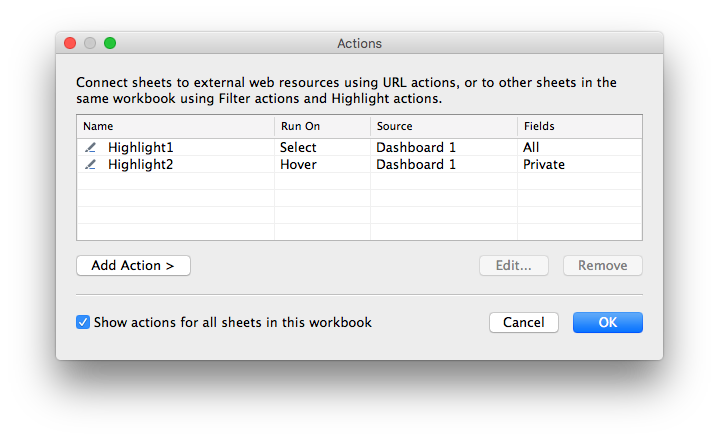The image size is (719, 440).
Task: Click the Remove button
Action: coord(602,266)
